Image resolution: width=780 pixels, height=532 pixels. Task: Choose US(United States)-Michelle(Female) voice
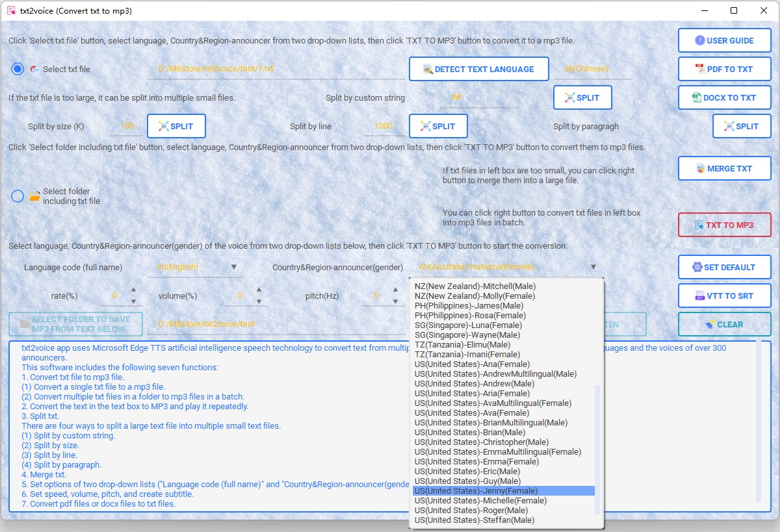pos(504,501)
